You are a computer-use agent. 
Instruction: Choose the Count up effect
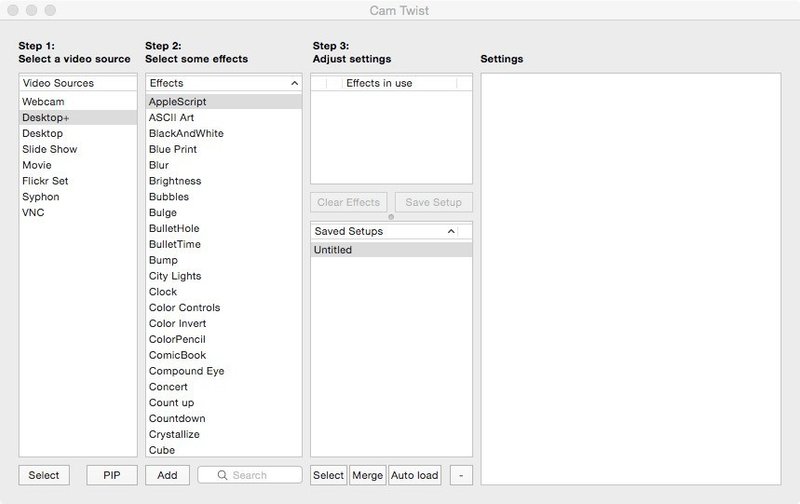223,402
